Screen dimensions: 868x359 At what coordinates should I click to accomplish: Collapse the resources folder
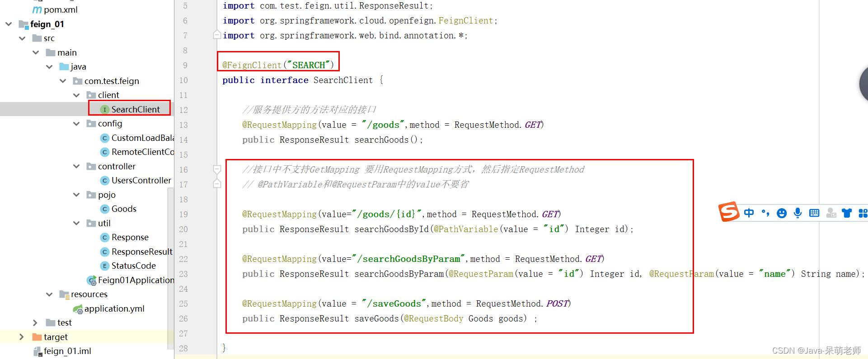pyautogui.click(x=49, y=294)
